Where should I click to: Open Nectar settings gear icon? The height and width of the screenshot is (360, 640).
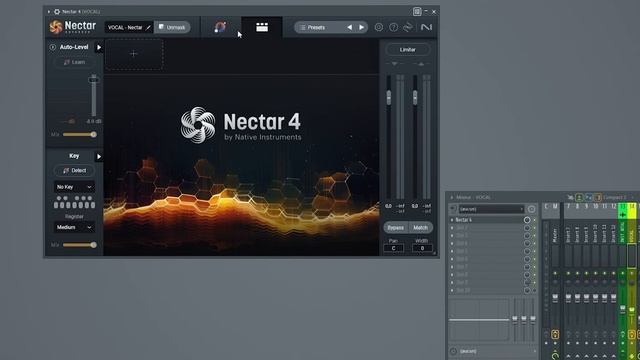(x=379, y=27)
